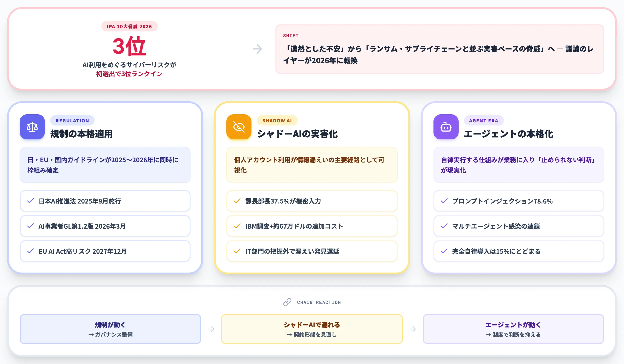
Task: Click the SHIFT label in the pink box
Action: click(291, 36)
